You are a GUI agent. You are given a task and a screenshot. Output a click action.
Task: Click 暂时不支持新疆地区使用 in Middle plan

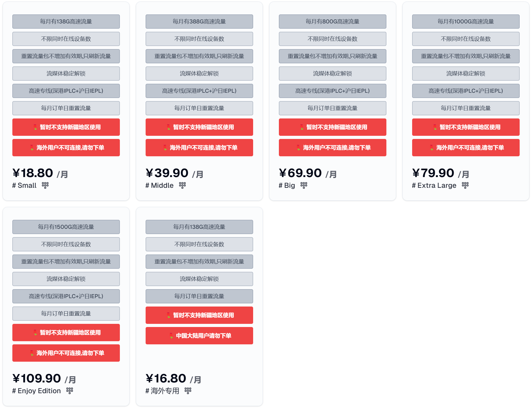click(x=199, y=127)
